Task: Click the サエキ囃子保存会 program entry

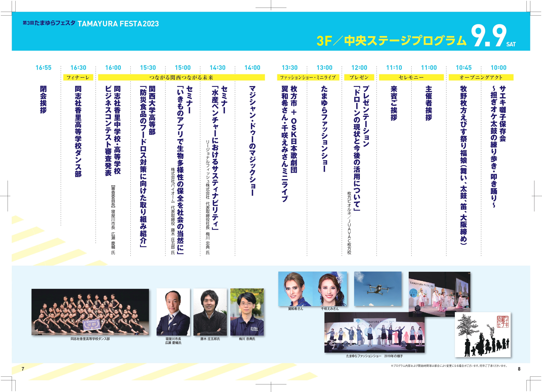Action: (503, 114)
